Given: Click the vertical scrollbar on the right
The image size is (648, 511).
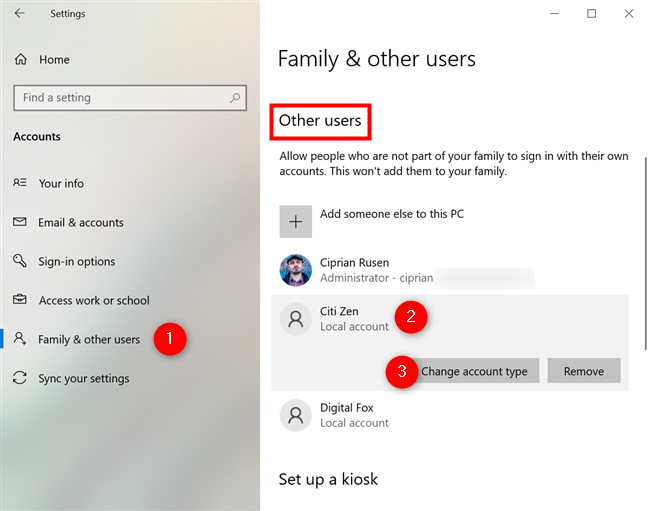Looking at the screenshot, I should (645, 253).
